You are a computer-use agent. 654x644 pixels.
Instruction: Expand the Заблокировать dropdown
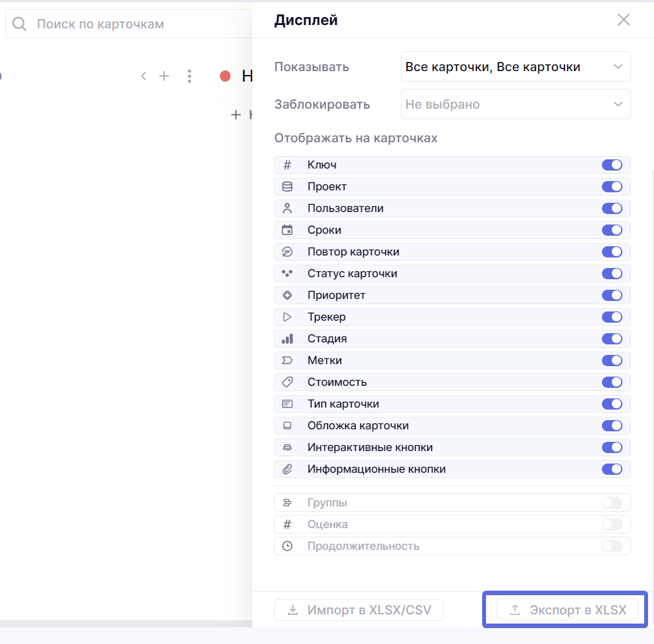(x=515, y=105)
